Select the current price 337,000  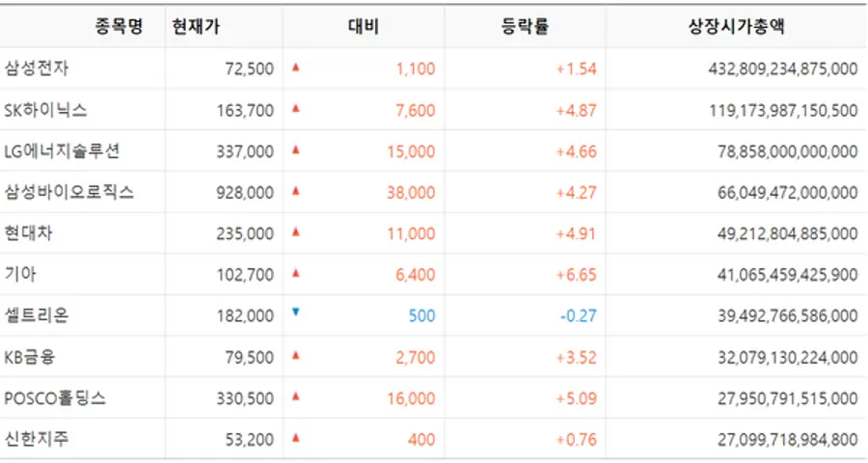pyautogui.click(x=245, y=151)
